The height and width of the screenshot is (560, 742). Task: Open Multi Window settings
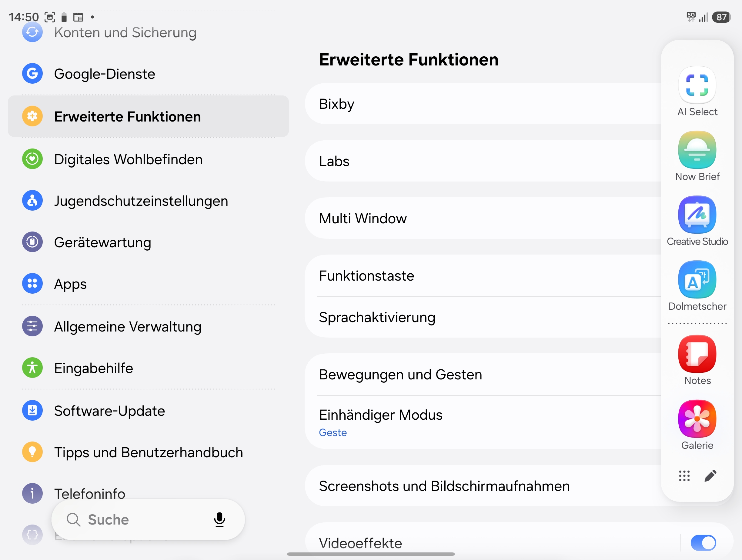(483, 218)
